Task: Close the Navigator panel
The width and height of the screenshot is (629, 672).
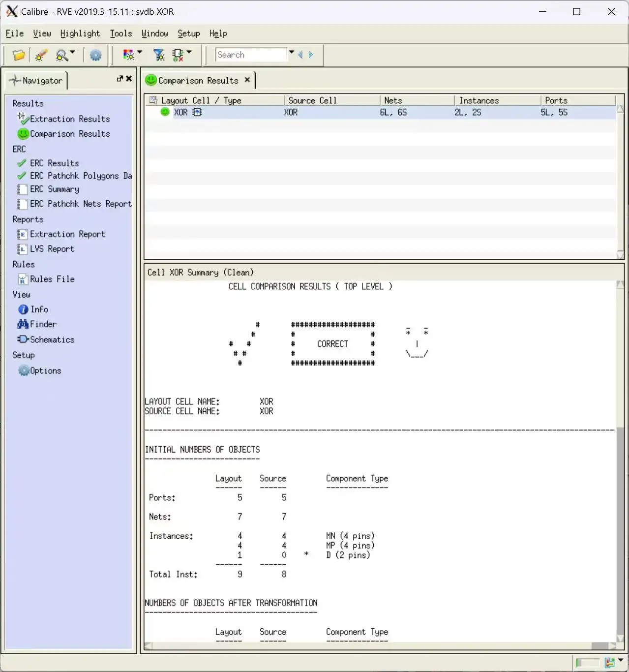Action: click(129, 79)
